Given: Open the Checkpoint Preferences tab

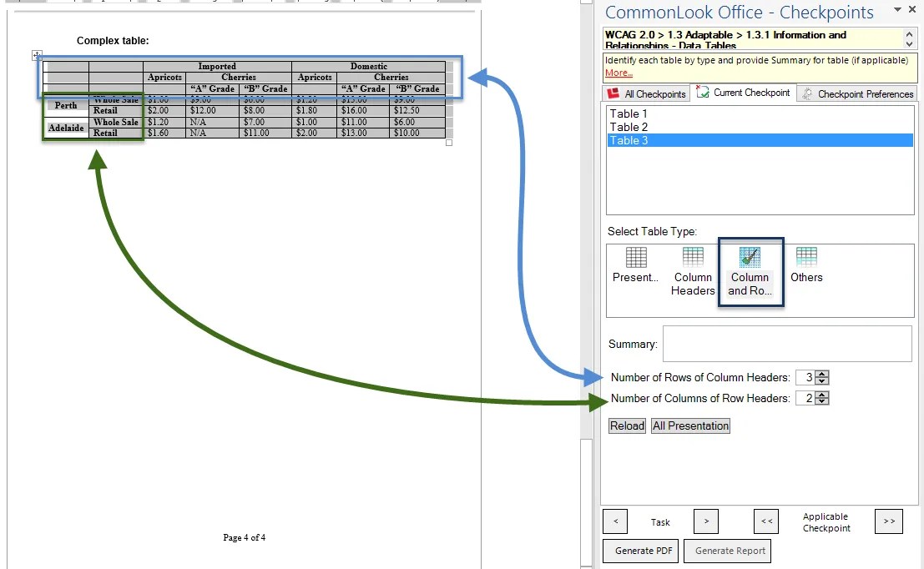Looking at the screenshot, I should pos(857,93).
